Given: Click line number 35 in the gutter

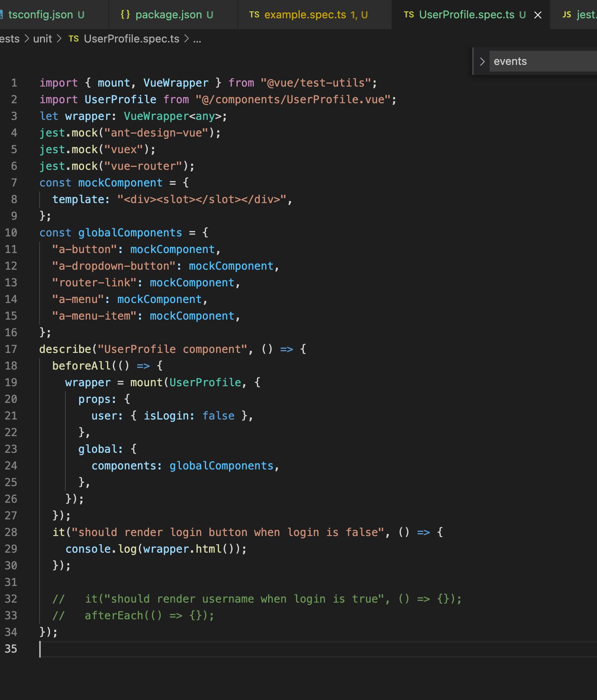Looking at the screenshot, I should tap(11, 649).
